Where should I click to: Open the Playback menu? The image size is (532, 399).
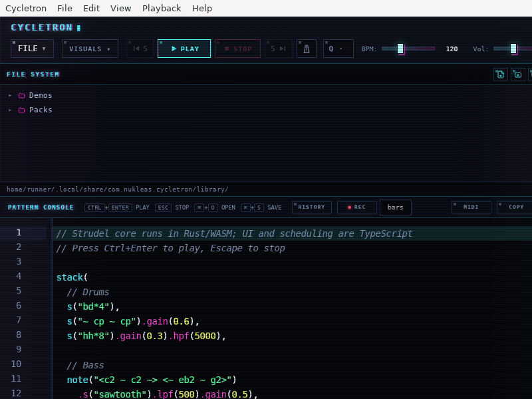162,8
